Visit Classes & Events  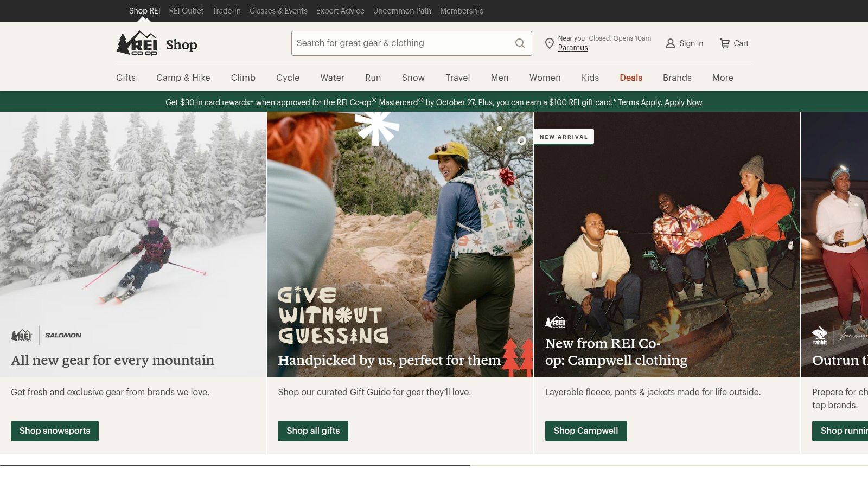click(x=278, y=11)
